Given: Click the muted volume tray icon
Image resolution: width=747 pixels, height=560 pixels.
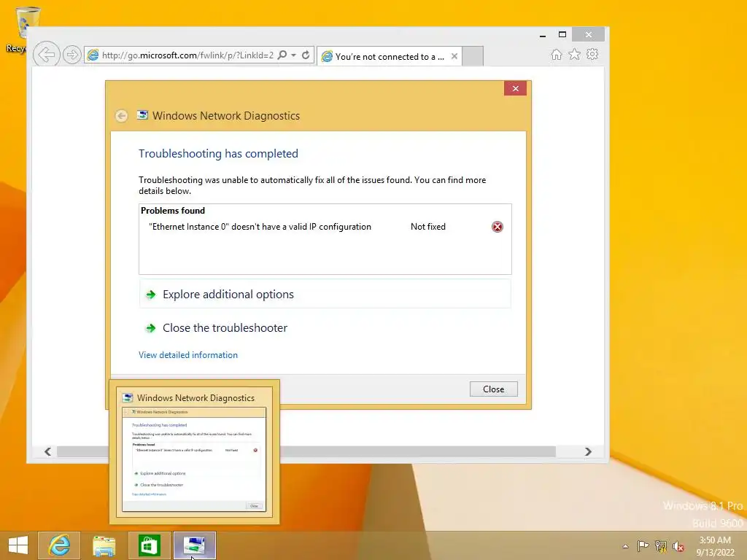Looking at the screenshot, I should tap(678, 546).
